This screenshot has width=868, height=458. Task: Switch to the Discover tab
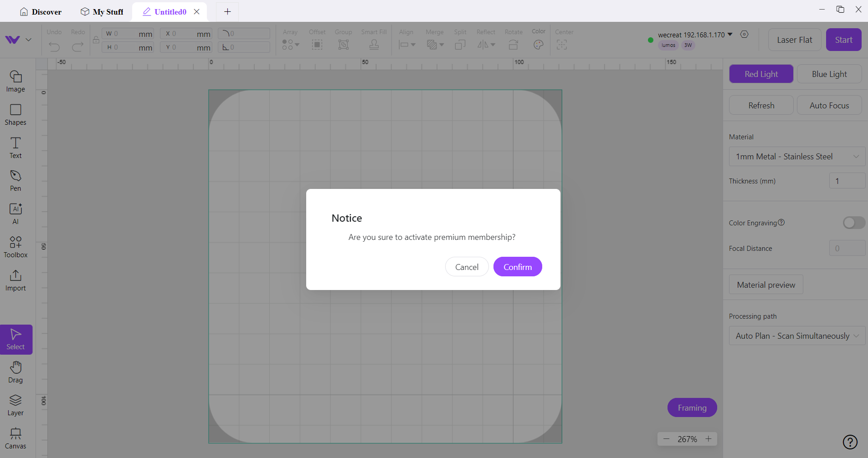point(41,12)
